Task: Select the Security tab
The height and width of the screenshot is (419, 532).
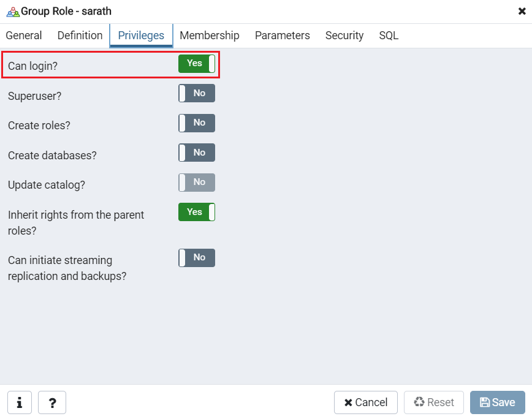Action: point(344,36)
